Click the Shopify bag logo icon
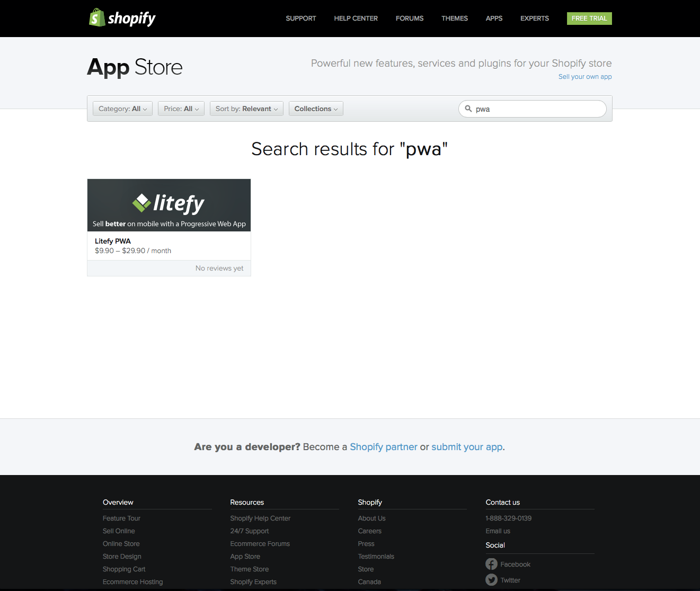 pyautogui.click(x=96, y=17)
